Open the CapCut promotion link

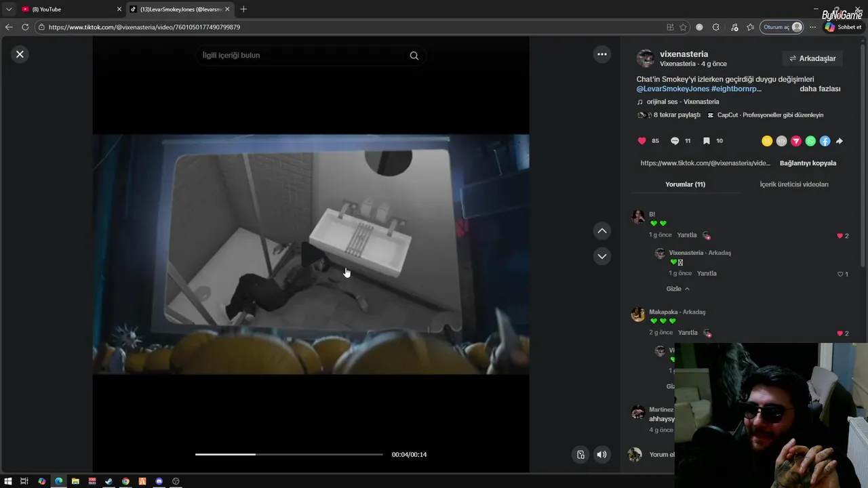pyautogui.click(x=765, y=115)
